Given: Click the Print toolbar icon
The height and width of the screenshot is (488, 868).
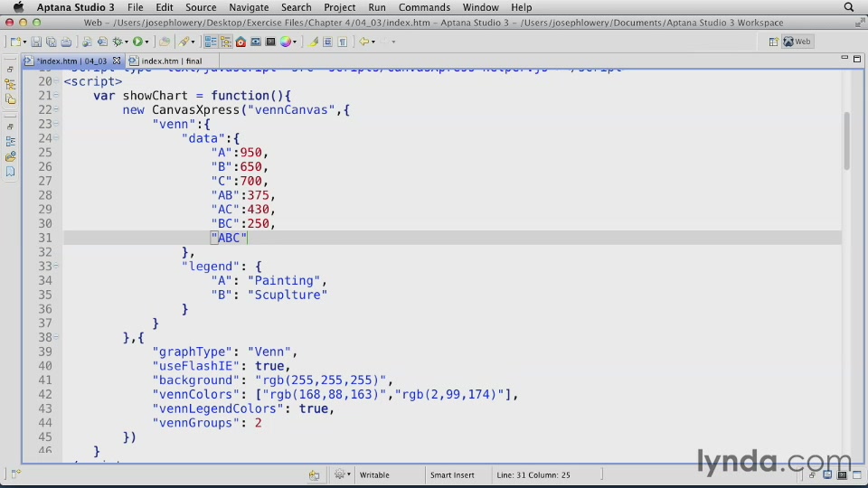Looking at the screenshot, I should click(66, 42).
